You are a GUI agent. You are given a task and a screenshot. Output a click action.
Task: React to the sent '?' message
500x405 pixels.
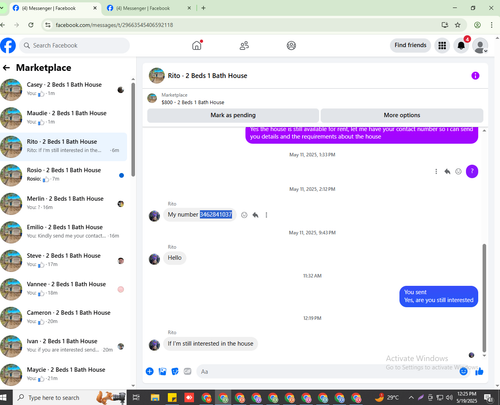pos(458,171)
